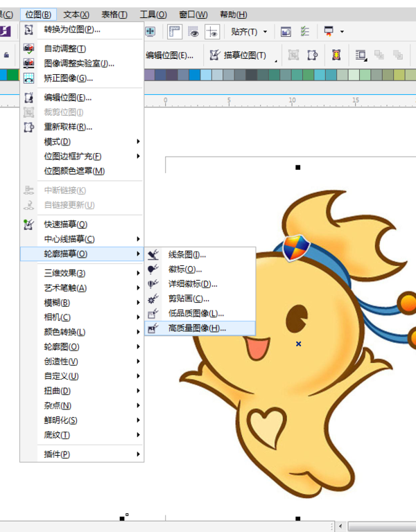Expand the 轮廓图(O) submenu
This screenshot has width=416, height=532.
(82, 347)
